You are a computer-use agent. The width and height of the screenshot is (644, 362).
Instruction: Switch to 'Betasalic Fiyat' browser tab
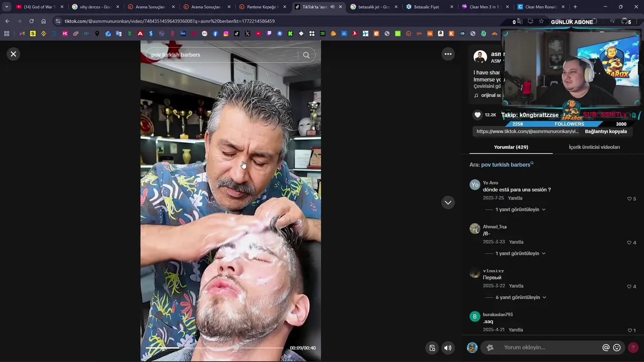coord(430,7)
